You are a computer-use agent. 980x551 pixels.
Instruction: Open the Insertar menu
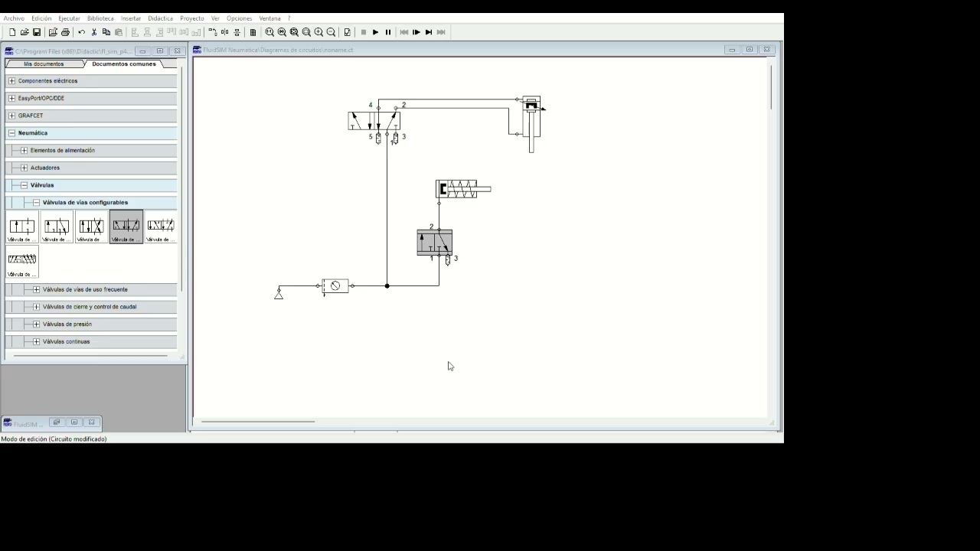point(131,18)
